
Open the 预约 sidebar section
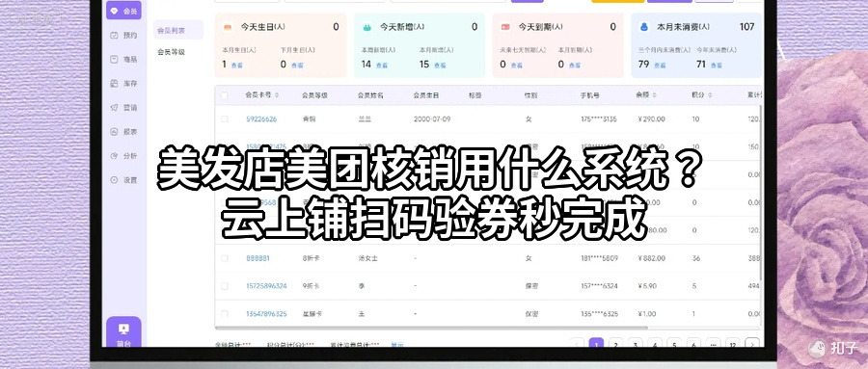pyautogui.click(x=123, y=35)
